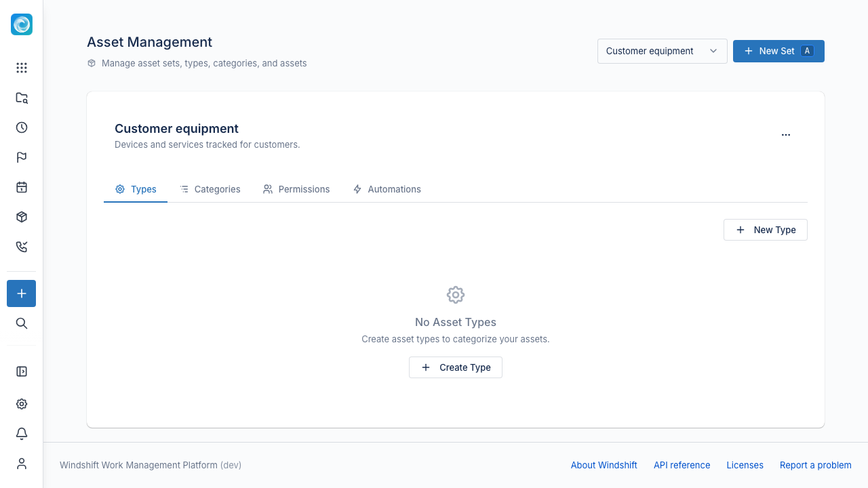868x488 pixels.
Task: Open the Licenses link
Action: click(x=745, y=465)
